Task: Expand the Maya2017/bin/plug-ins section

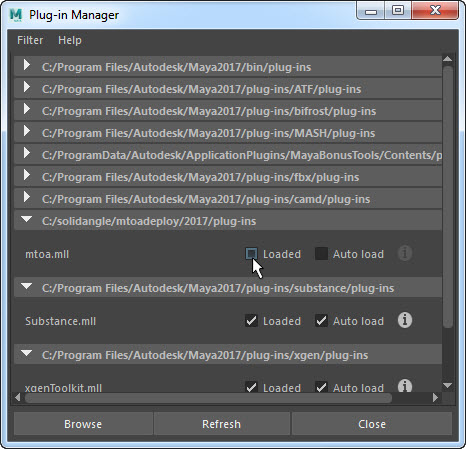Action: click(27, 65)
